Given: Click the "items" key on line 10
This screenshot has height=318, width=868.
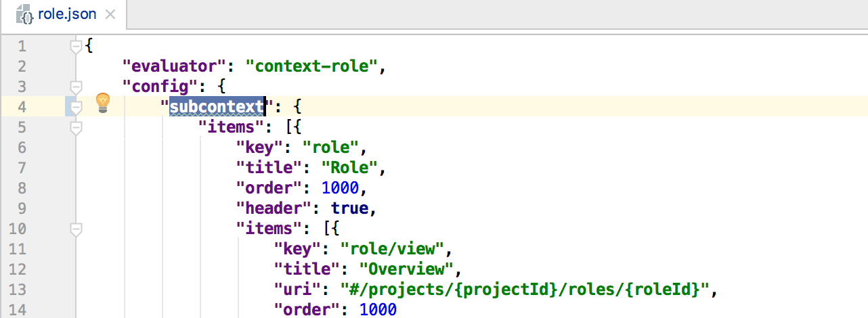Looking at the screenshot, I should pos(267,228).
